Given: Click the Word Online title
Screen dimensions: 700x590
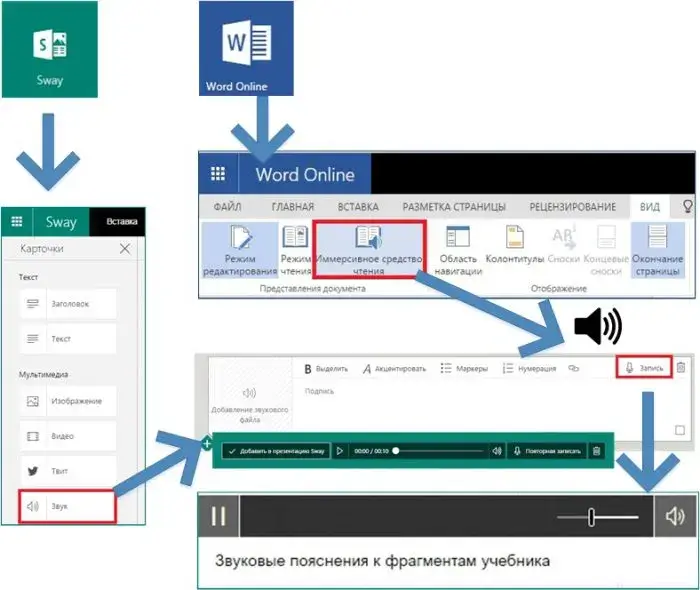Looking at the screenshot, I should pyautogui.click(x=305, y=175).
